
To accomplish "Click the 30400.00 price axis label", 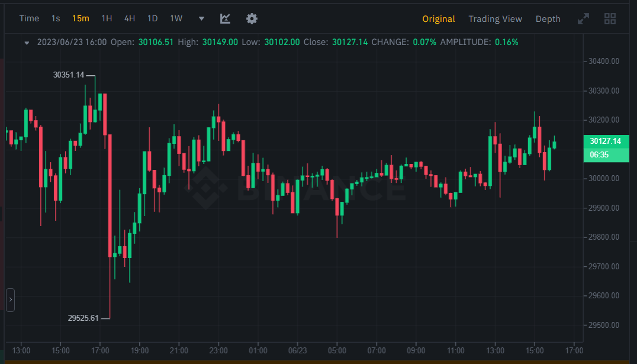I will 604,62.
